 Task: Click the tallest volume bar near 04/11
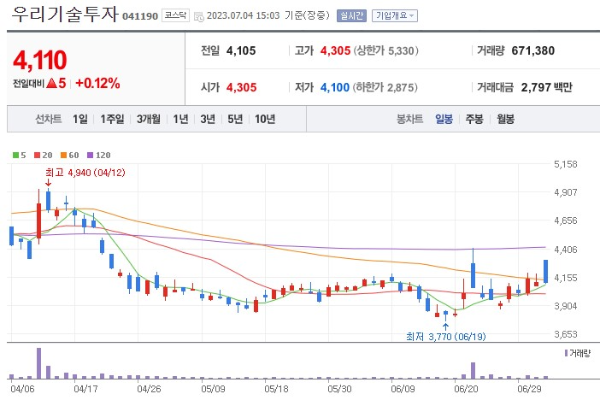pos(39,363)
